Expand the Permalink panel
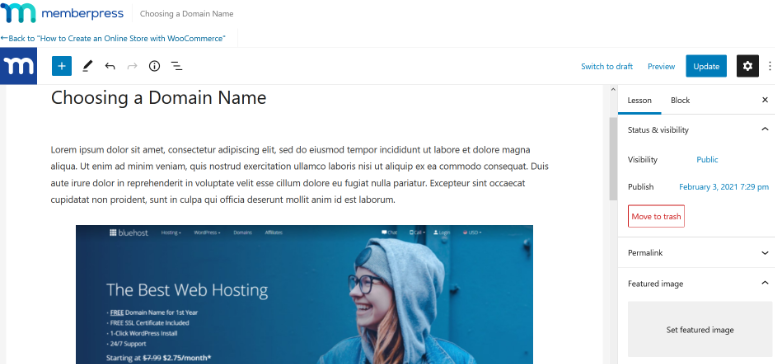 pyautogui.click(x=765, y=253)
